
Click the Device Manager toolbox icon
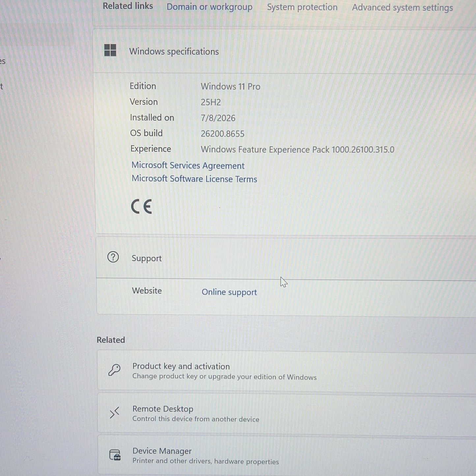[x=115, y=455]
